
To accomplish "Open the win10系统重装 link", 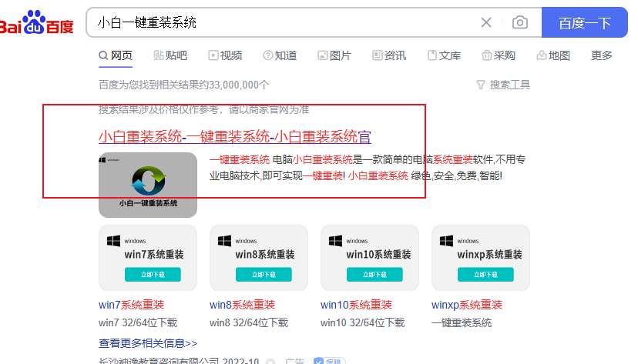I will [x=356, y=305].
